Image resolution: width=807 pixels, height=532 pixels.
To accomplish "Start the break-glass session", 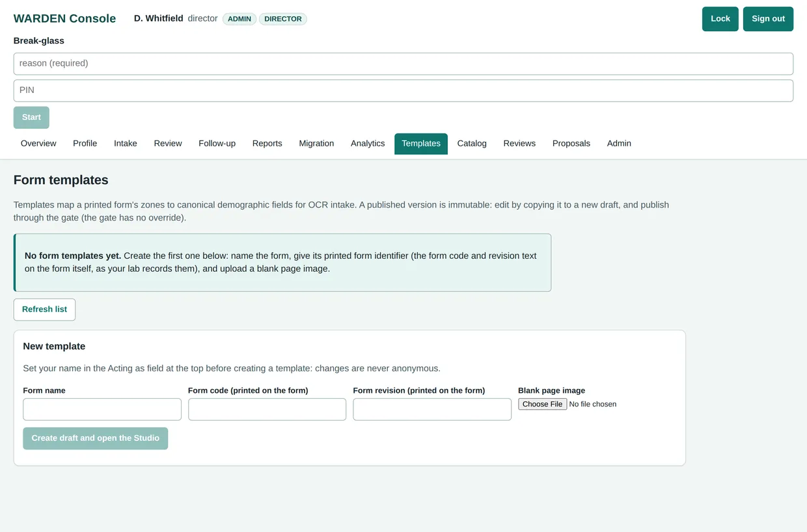I will pyautogui.click(x=31, y=118).
